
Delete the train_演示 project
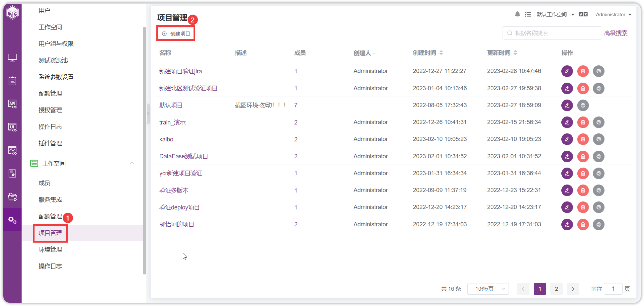(x=583, y=122)
